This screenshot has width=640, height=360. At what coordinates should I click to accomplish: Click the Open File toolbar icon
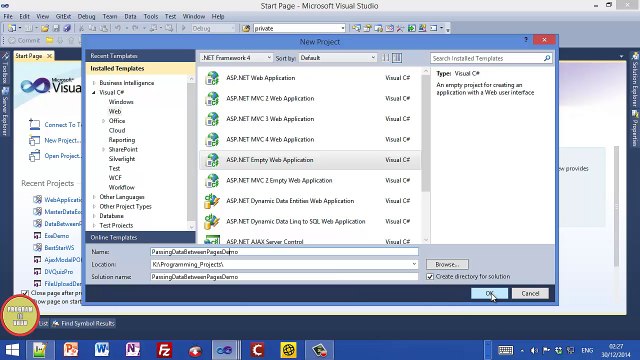click(45, 28)
